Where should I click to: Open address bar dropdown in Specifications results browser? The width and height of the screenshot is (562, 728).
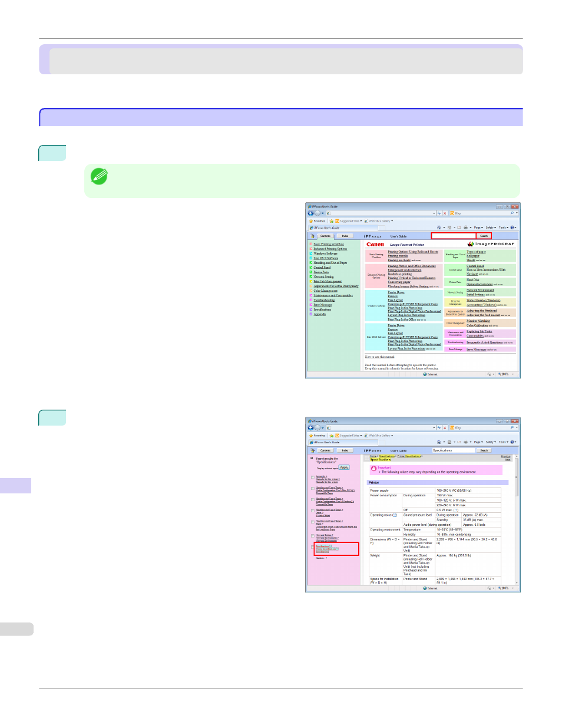pos(434,427)
